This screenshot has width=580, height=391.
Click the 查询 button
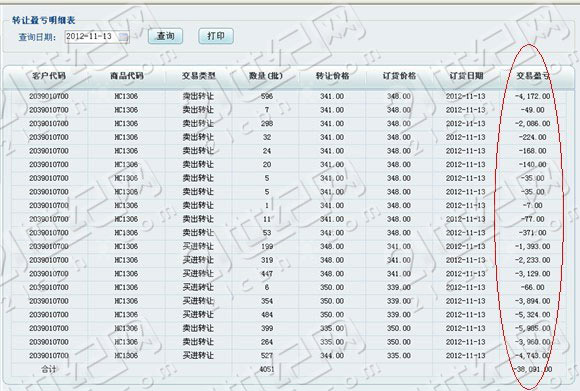[165, 36]
